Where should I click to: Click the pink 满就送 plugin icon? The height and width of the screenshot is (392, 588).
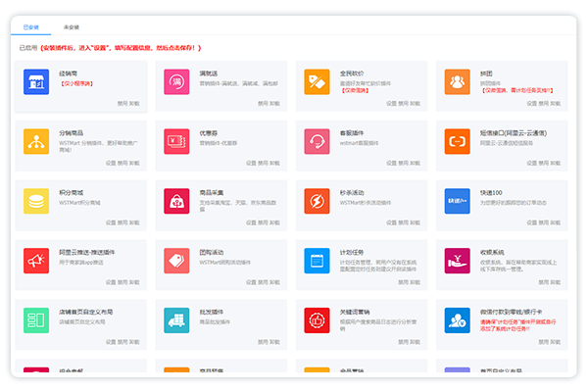[176, 82]
